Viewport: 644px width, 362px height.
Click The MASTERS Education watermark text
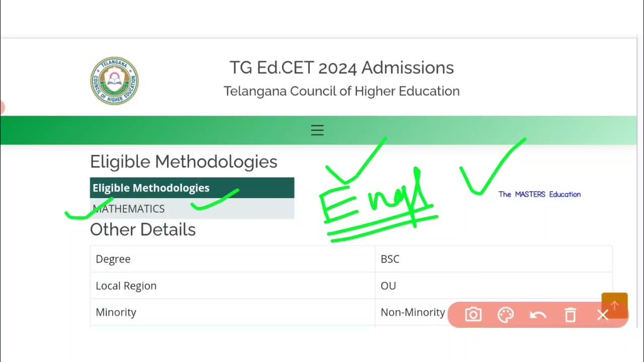(x=539, y=195)
